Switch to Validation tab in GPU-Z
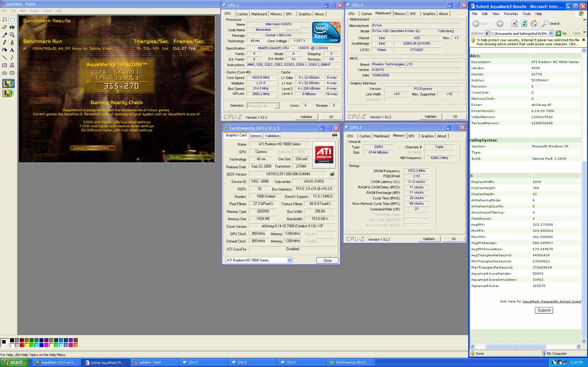588x367 pixels. pos(272,136)
